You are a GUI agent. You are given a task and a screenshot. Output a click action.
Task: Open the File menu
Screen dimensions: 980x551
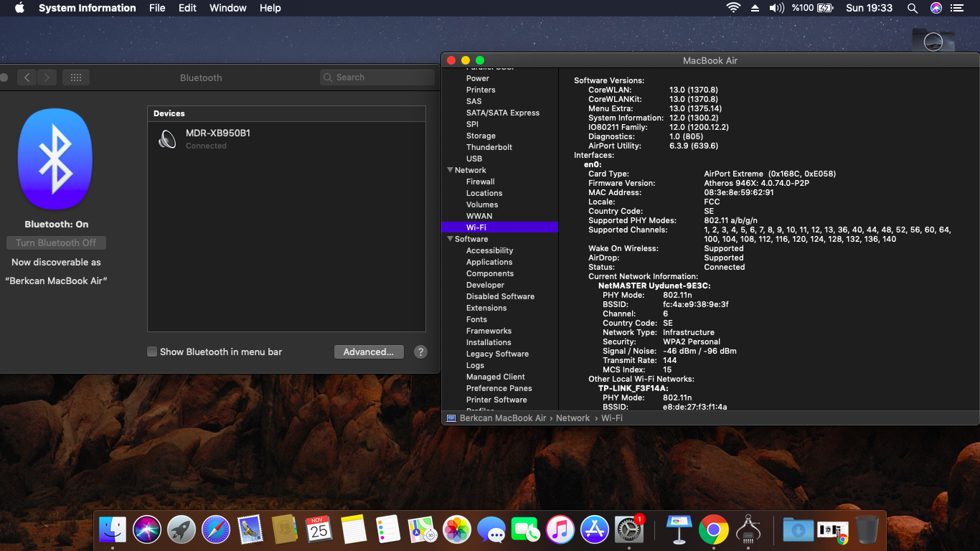coord(157,8)
